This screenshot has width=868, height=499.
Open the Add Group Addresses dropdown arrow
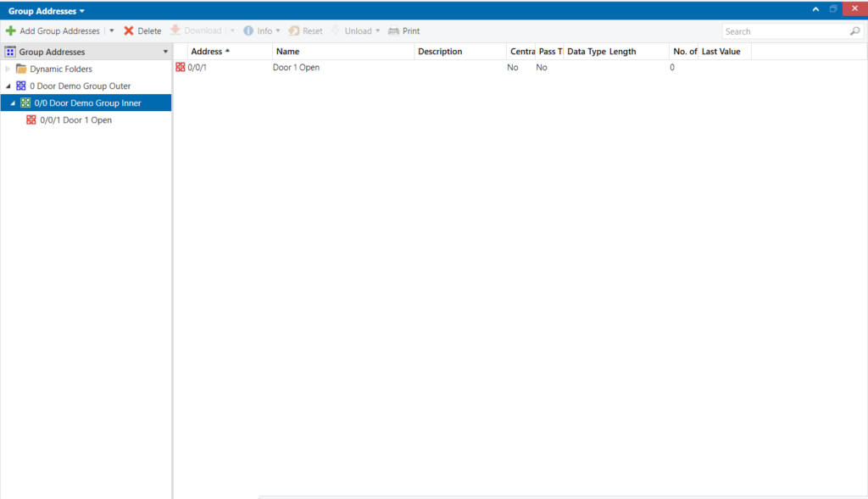(x=111, y=31)
